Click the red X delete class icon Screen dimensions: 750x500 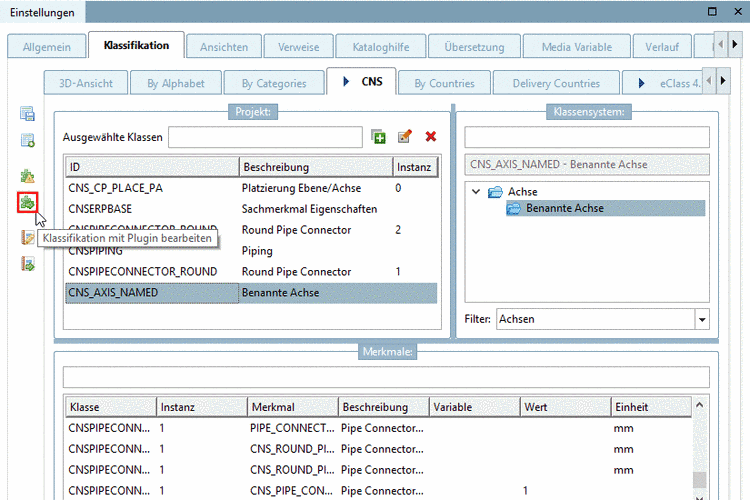click(x=430, y=137)
